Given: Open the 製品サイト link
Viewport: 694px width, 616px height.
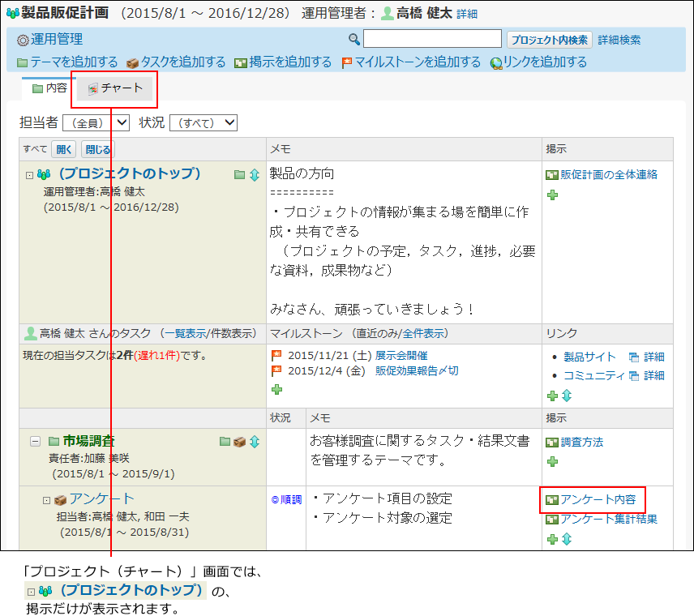Looking at the screenshot, I should [x=589, y=357].
